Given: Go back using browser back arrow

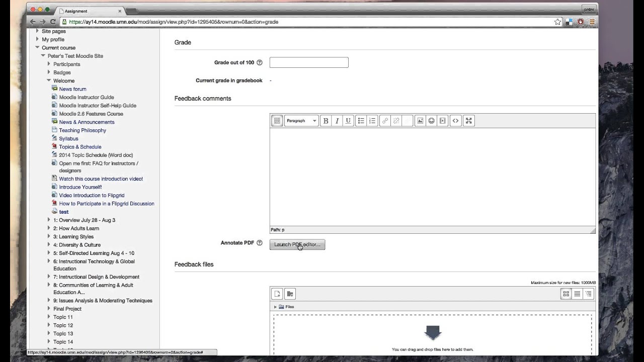Looking at the screenshot, I should tap(33, 22).
